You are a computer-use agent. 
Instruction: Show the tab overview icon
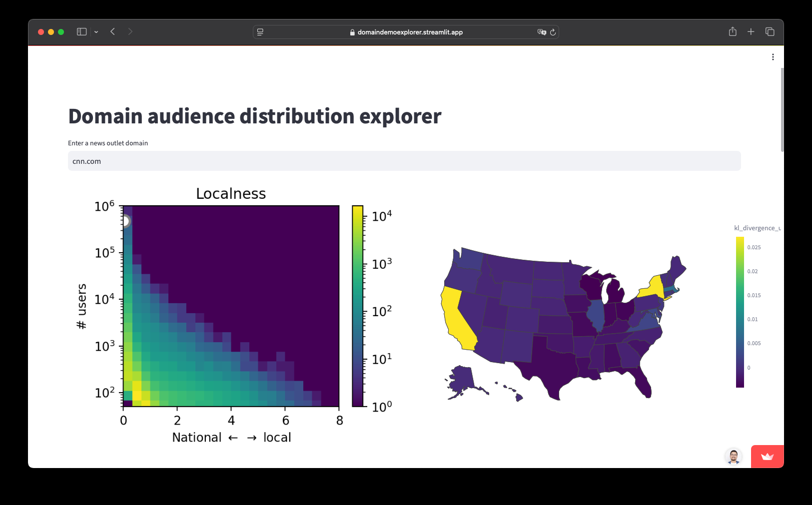770,32
